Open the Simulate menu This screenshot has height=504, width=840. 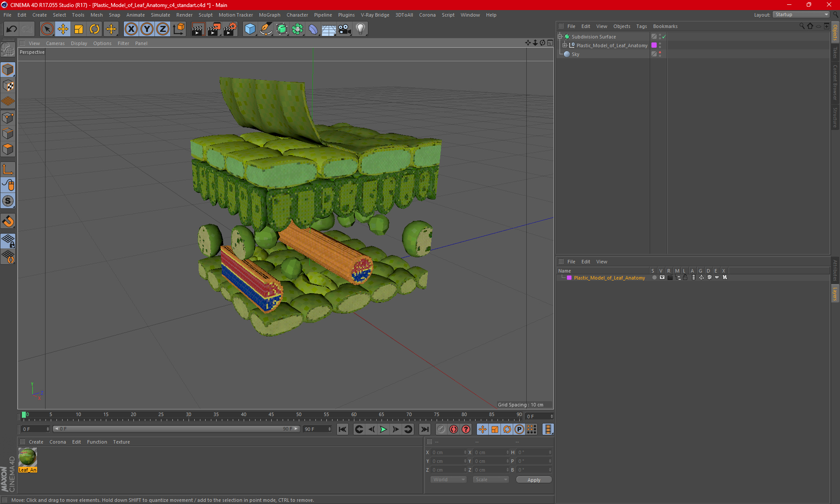160,15
